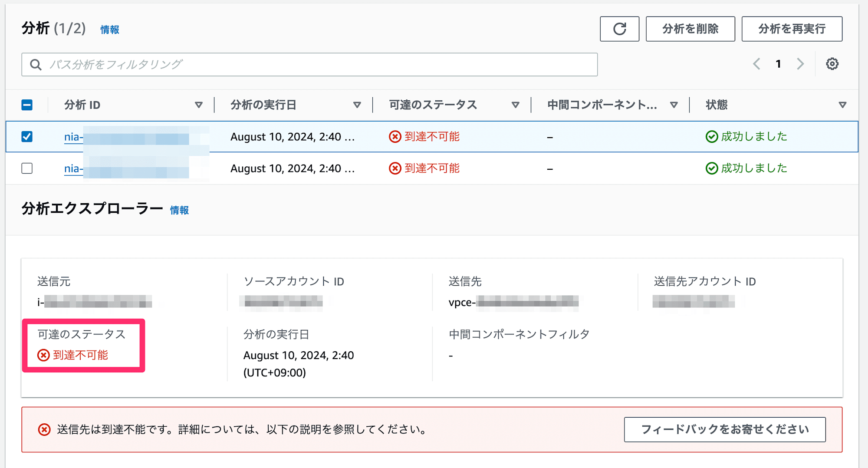Click success checkmark icon in second row

712,168
